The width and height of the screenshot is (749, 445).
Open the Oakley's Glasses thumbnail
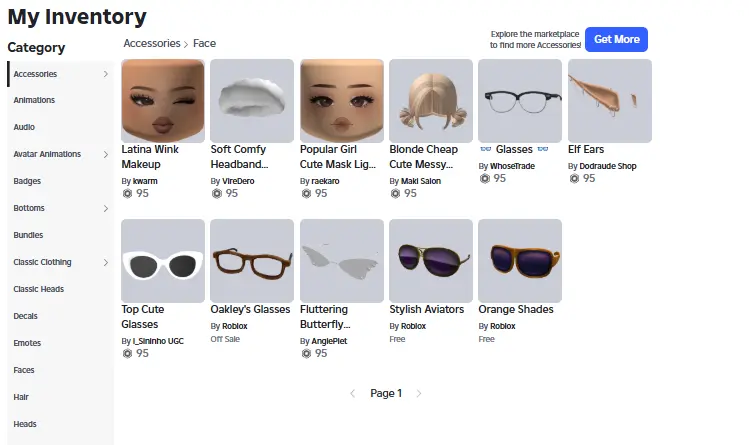[252, 261]
